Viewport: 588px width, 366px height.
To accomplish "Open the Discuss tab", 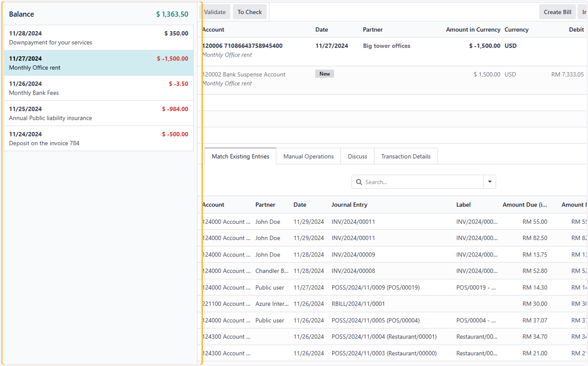I will [x=358, y=157].
